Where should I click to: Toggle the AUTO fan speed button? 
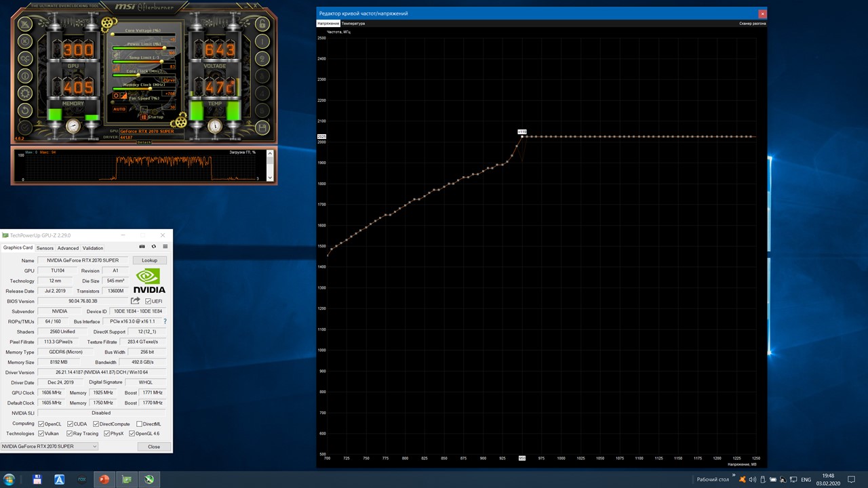pos(119,109)
